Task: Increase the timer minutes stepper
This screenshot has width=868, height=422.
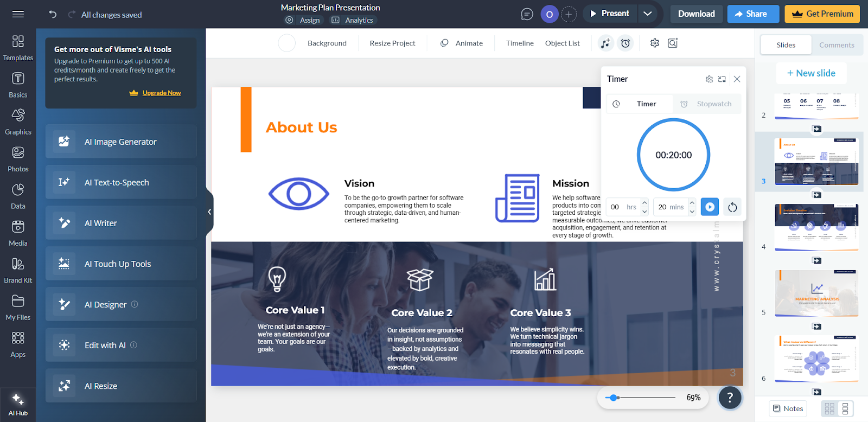Action: pos(692,203)
